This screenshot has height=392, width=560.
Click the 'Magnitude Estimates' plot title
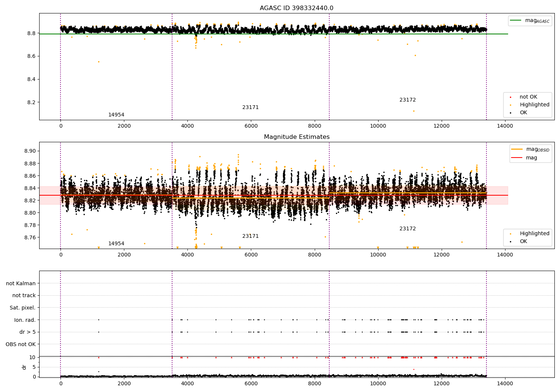[296, 137]
